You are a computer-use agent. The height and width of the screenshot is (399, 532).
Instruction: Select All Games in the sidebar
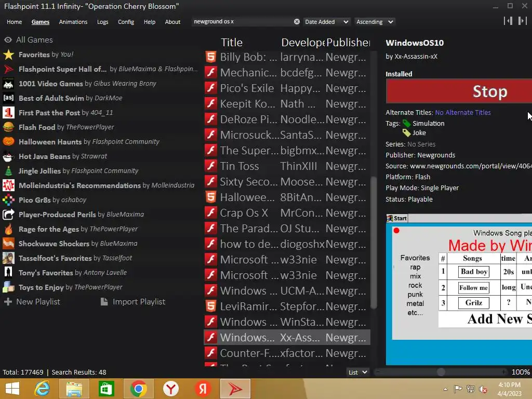(34, 39)
